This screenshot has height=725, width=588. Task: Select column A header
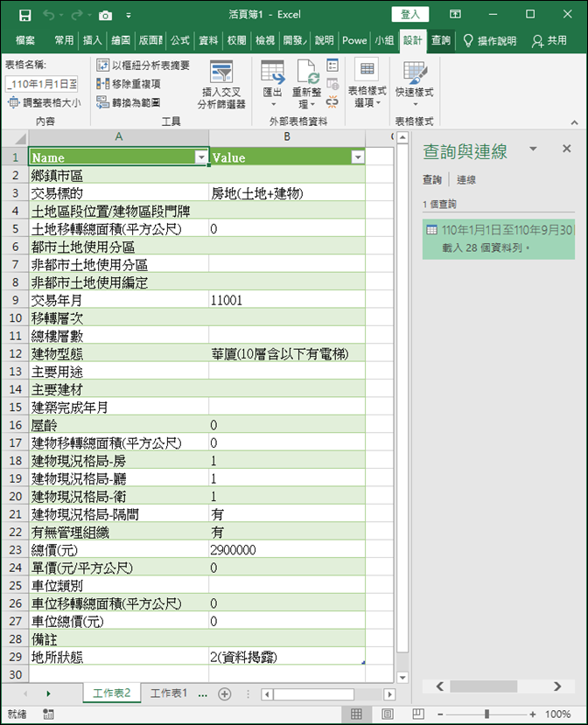119,137
